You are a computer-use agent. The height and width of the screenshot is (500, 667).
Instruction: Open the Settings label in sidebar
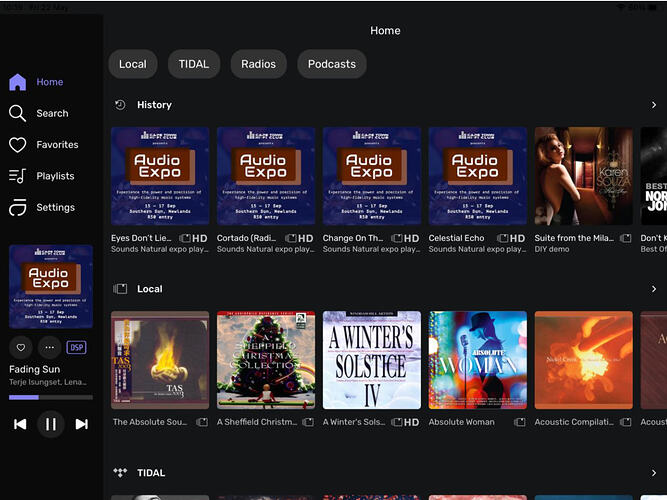pyautogui.click(x=56, y=207)
